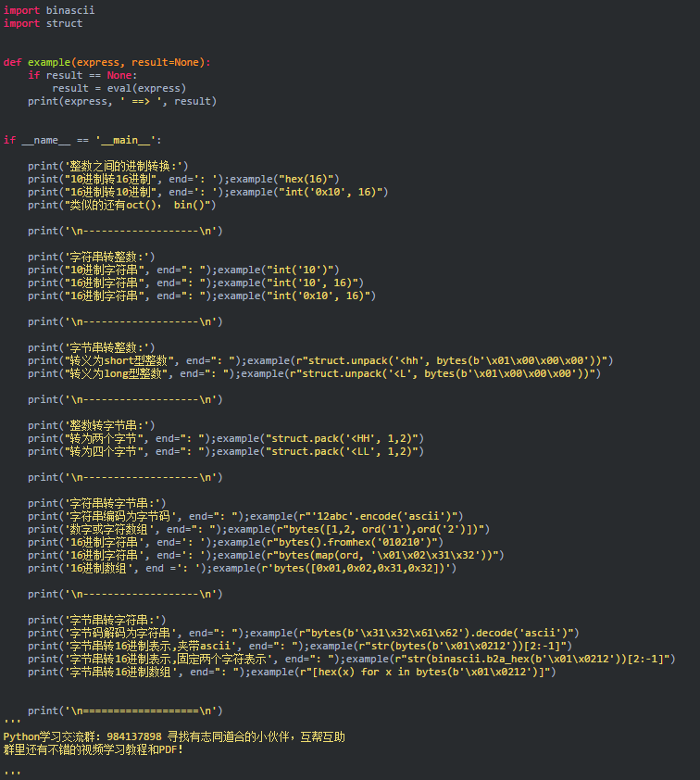Viewport: 700px width, 780px height.
Task: Click the '12abc'.encode('ascii') line
Action: [245, 516]
